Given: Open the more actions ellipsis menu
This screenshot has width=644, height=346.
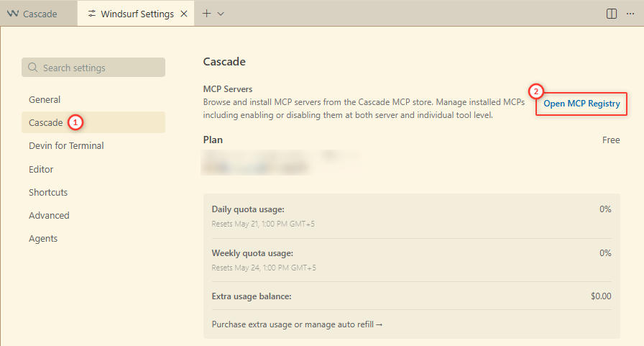Looking at the screenshot, I should [x=630, y=14].
